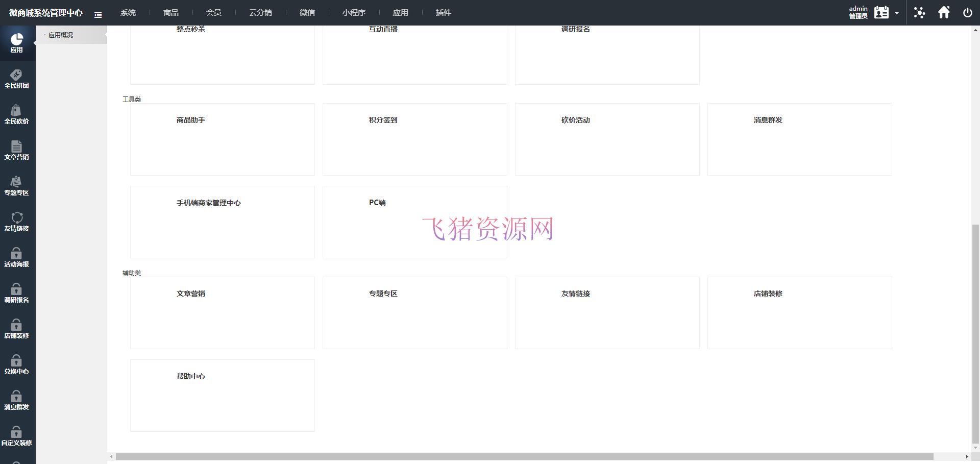Click the home icon in the top bar
Viewport: 980px width, 464px height.
pos(944,12)
